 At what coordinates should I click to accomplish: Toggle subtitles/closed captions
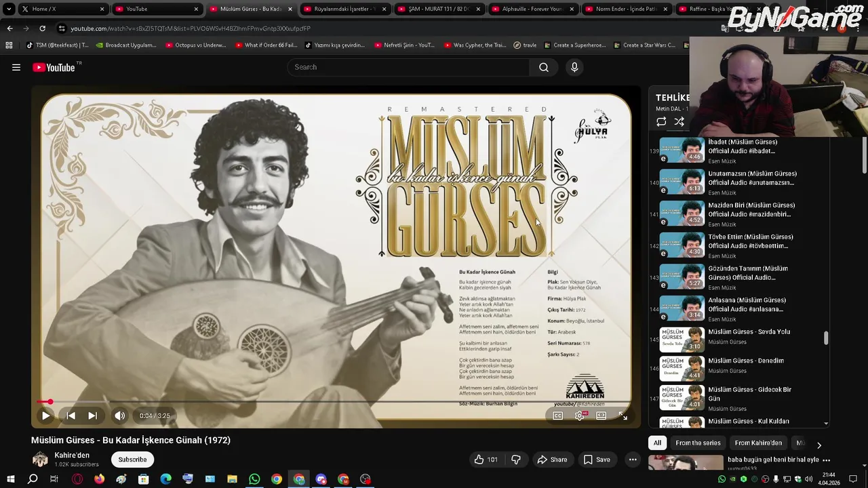[557, 416]
